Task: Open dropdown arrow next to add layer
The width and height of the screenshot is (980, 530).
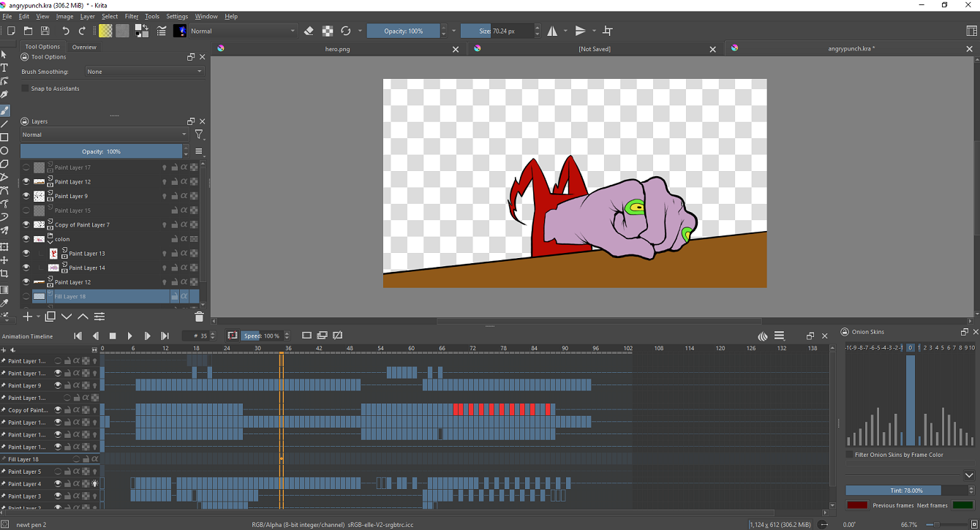Action: click(x=38, y=317)
